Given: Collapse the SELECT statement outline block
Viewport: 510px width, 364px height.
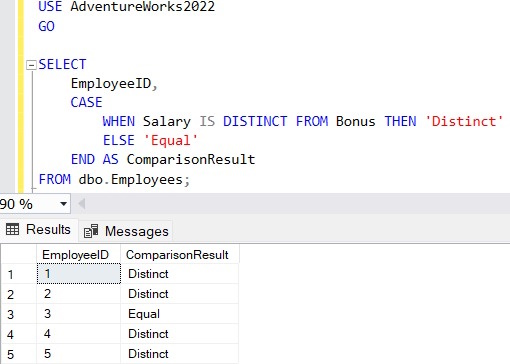Looking at the screenshot, I should (31, 65).
